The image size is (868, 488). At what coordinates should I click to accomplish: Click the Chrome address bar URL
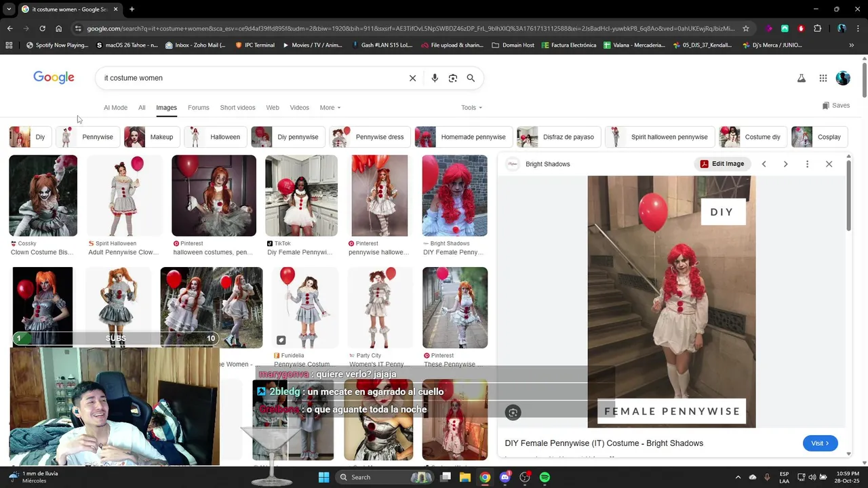pyautogui.click(x=410, y=28)
